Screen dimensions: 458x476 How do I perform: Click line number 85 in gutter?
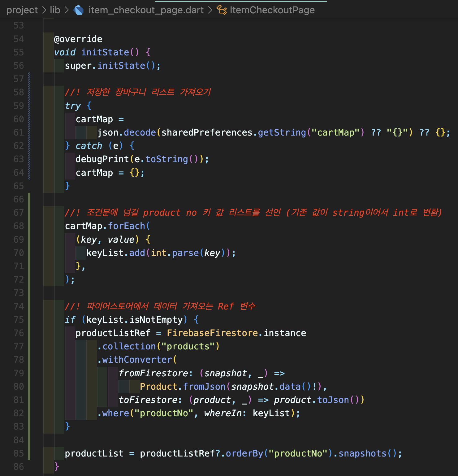19,453
